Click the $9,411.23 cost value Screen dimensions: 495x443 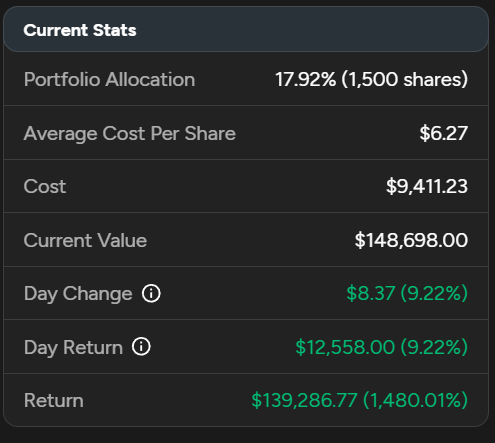(427, 186)
